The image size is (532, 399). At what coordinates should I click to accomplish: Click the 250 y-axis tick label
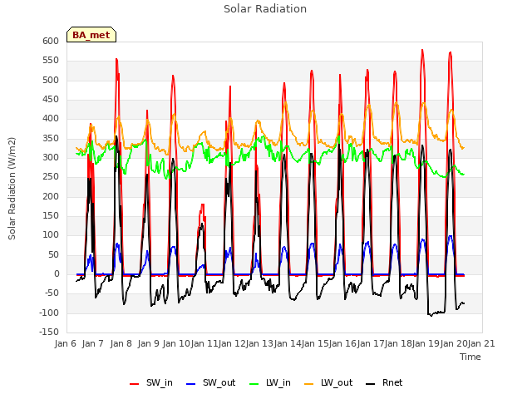click(51, 177)
